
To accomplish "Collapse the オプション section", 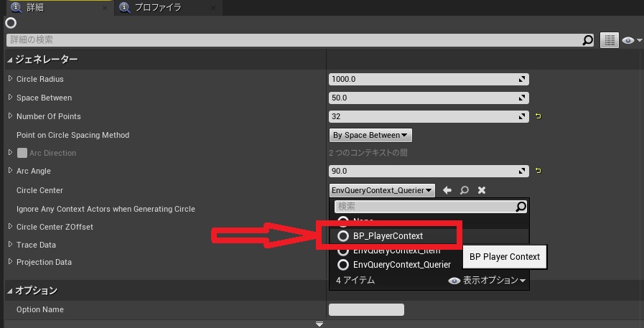I will (10, 291).
